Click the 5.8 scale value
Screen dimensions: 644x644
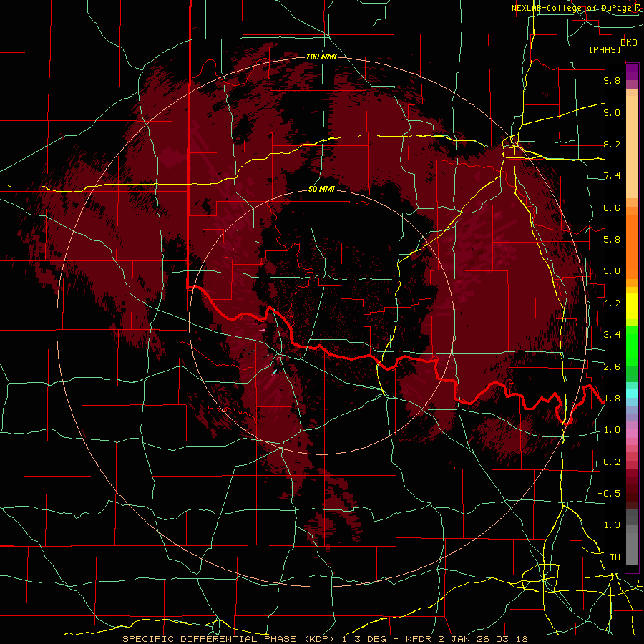(x=612, y=240)
